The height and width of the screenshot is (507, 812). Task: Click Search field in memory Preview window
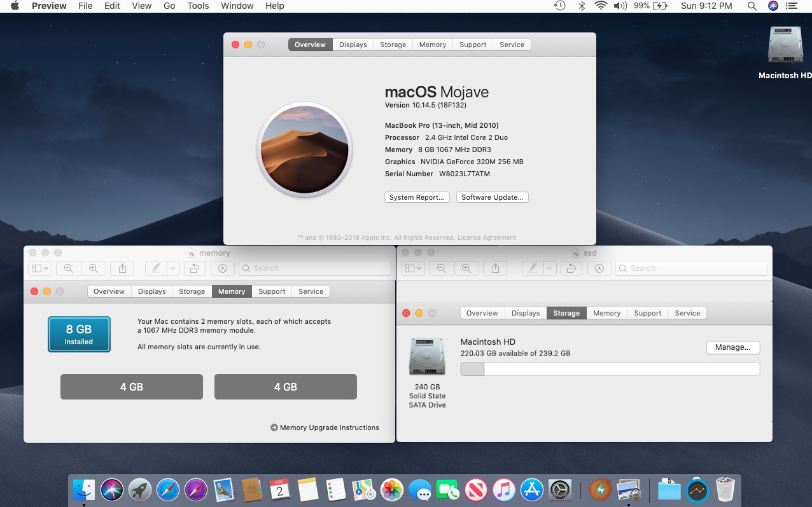pyautogui.click(x=315, y=268)
